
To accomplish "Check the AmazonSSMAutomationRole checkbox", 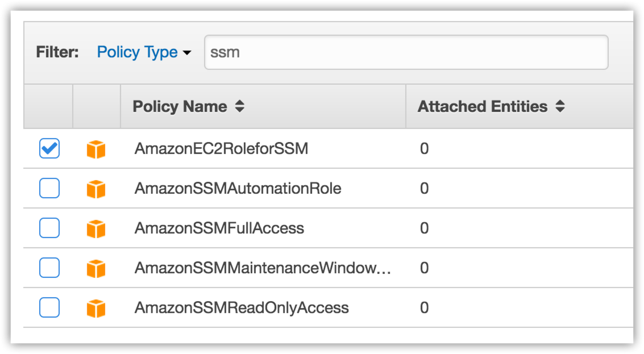I will pyautogui.click(x=49, y=188).
